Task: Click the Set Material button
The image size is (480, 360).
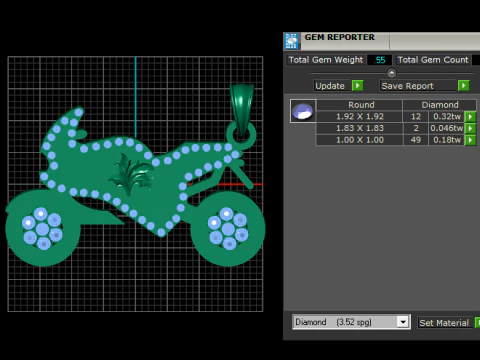Action: [x=444, y=323]
